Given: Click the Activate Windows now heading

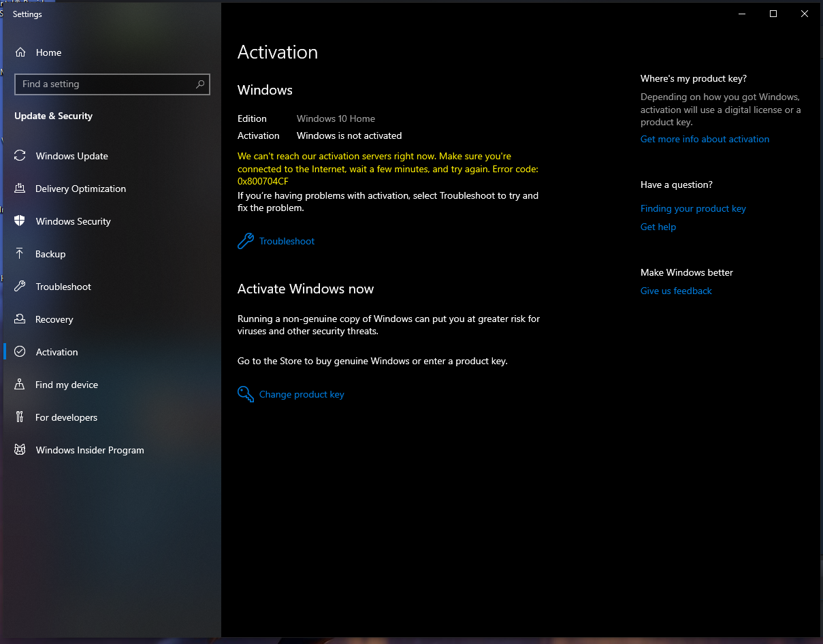Looking at the screenshot, I should pyautogui.click(x=306, y=289).
